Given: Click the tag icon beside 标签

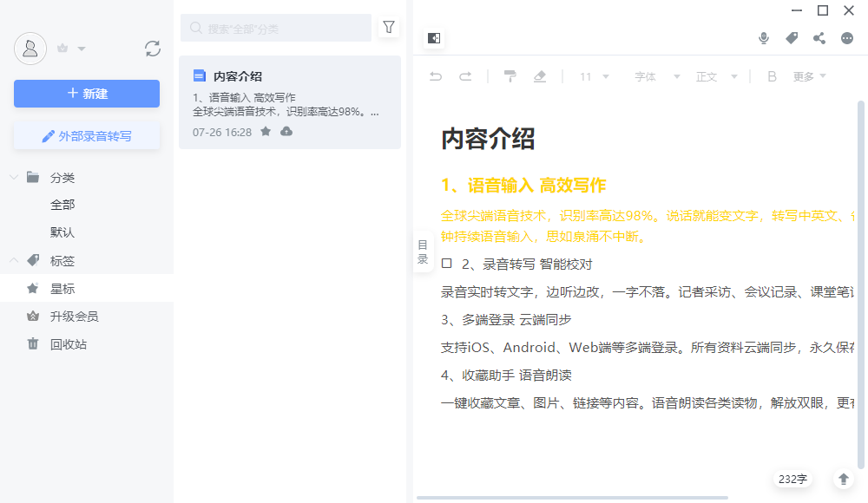Looking at the screenshot, I should 33,260.
